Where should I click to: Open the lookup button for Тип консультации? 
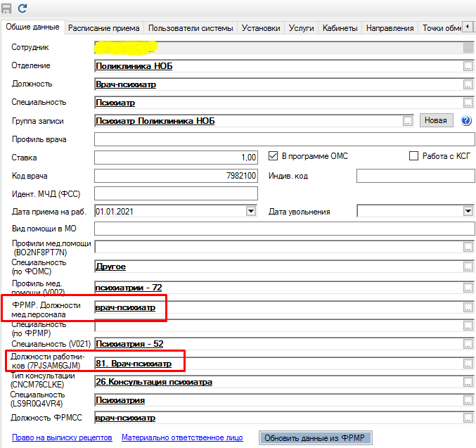point(468,382)
